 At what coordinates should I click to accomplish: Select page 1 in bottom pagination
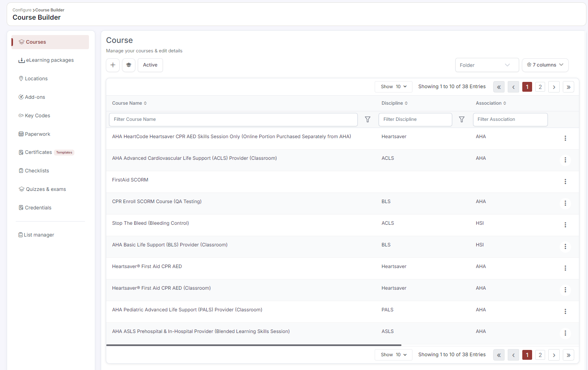[x=527, y=355]
